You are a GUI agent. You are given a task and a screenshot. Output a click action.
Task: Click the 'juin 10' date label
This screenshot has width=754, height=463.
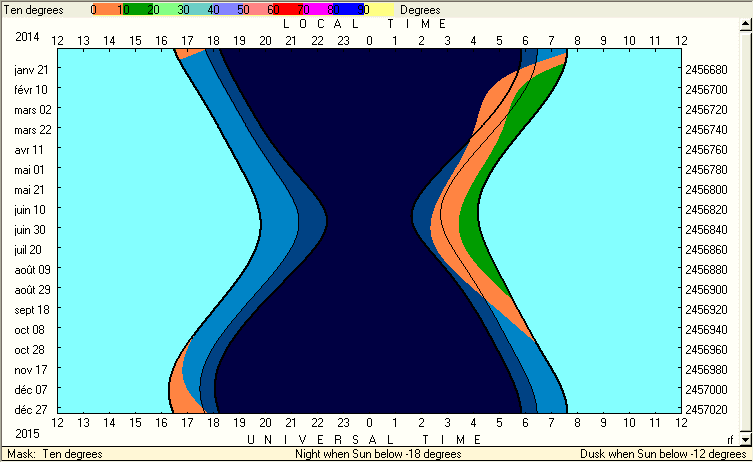click(x=30, y=210)
